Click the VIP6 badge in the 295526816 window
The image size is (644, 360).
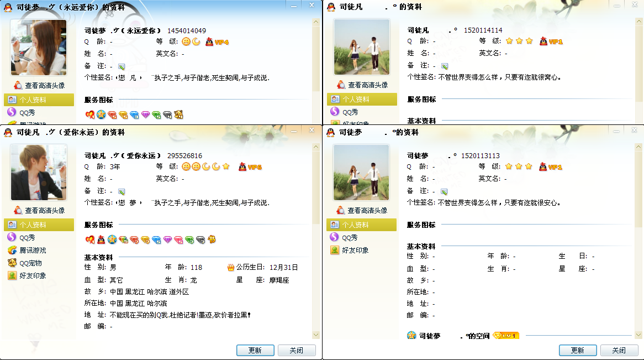point(250,166)
